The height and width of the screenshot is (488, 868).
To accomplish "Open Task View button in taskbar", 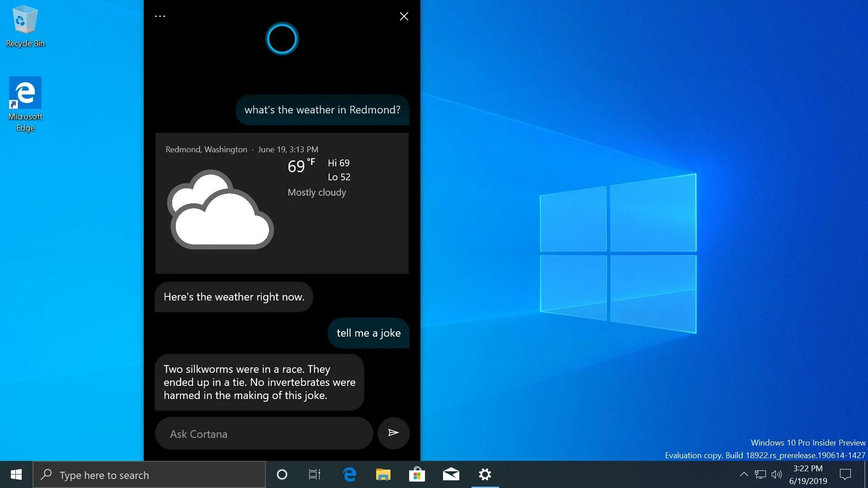I will pyautogui.click(x=314, y=474).
